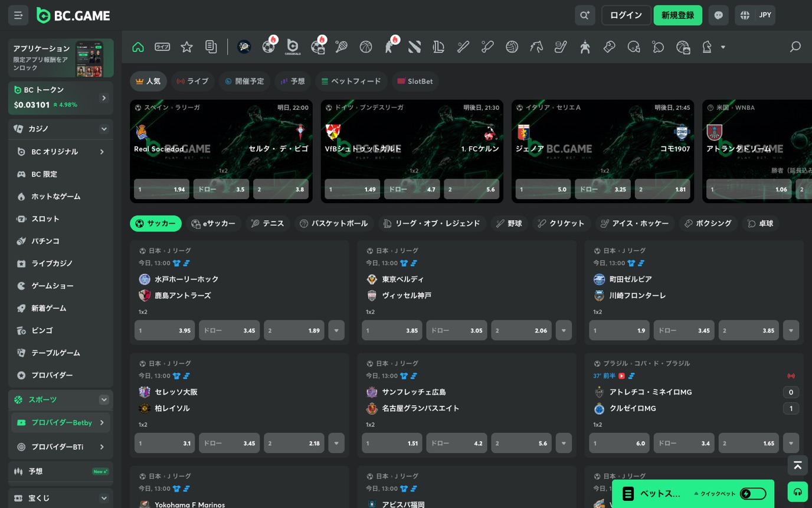This screenshot has width=812, height=508.
Task: Toggle the hamburger sidebar menu
Action: tap(18, 15)
